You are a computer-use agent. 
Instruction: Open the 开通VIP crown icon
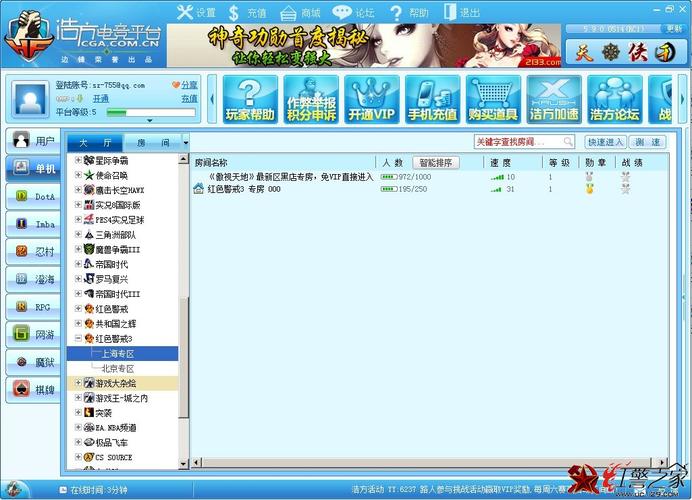pos(371,100)
